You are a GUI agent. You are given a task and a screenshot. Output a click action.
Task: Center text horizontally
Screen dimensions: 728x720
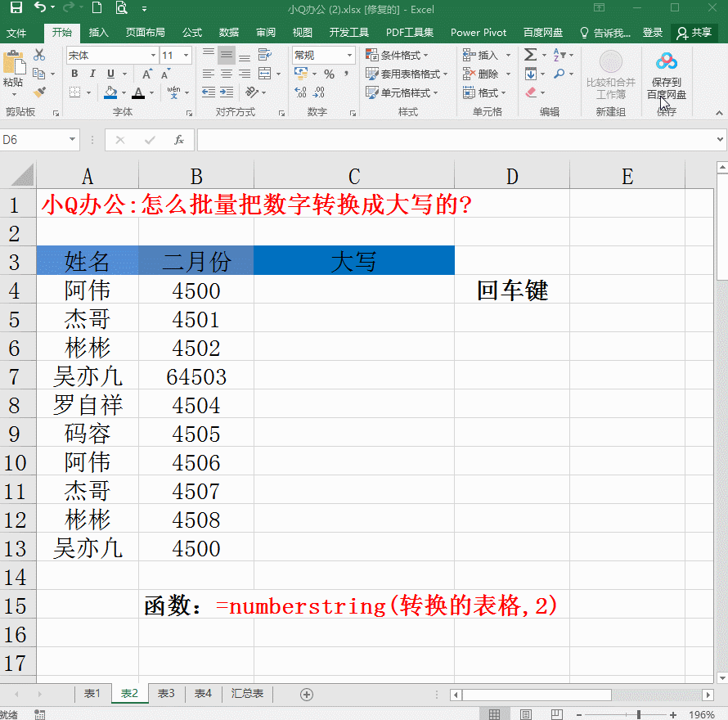click(x=227, y=74)
